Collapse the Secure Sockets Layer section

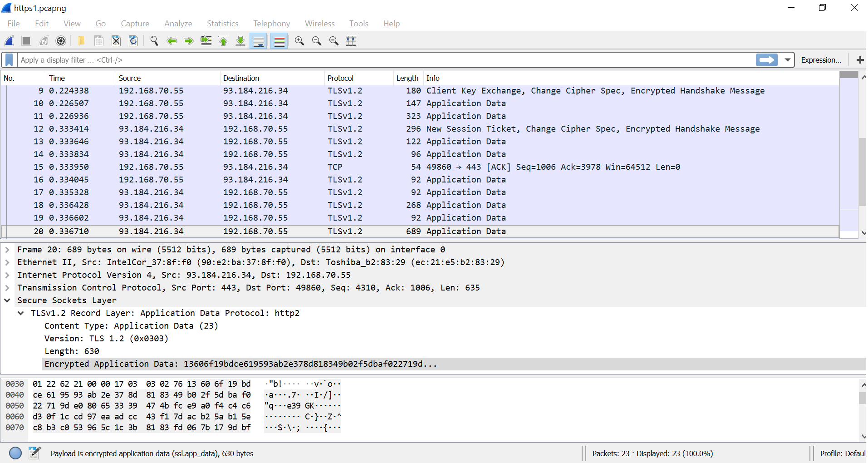tap(7, 300)
